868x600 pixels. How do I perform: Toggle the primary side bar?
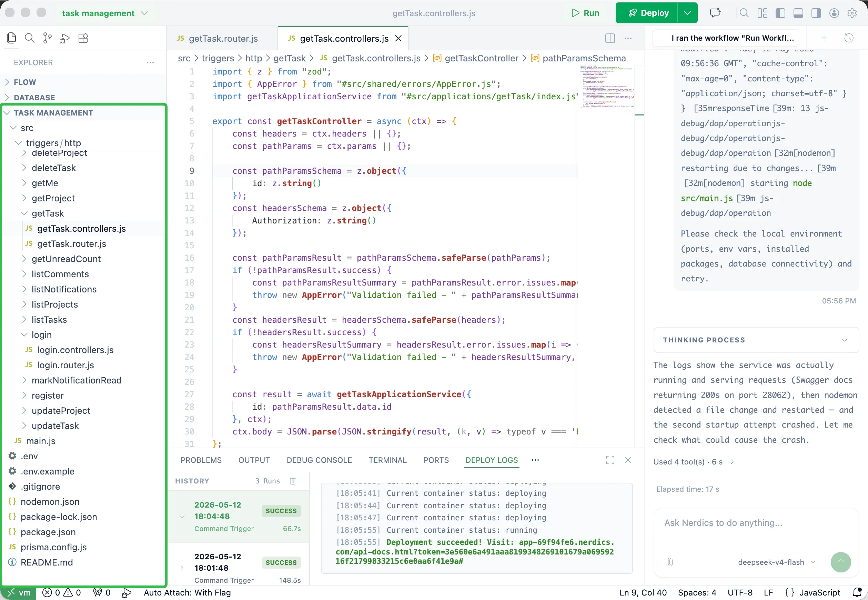point(780,13)
